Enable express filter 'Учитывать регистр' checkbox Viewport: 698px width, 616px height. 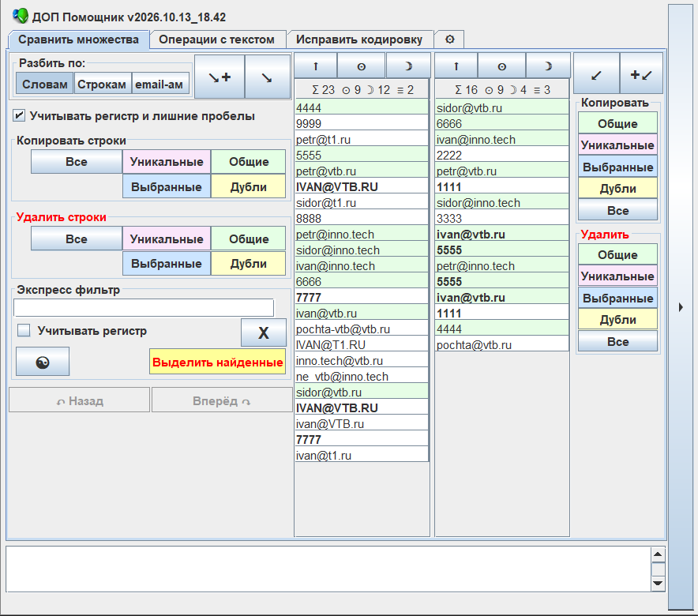pyautogui.click(x=24, y=330)
